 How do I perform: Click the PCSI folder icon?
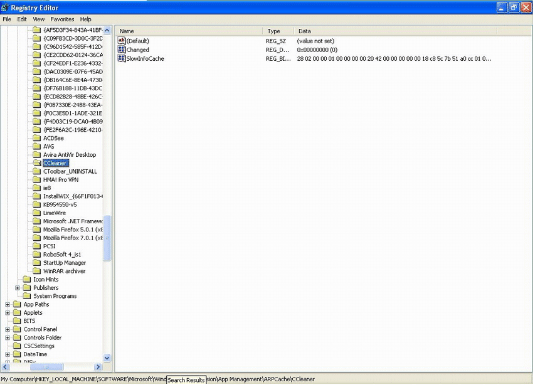[x=37, y=246]
